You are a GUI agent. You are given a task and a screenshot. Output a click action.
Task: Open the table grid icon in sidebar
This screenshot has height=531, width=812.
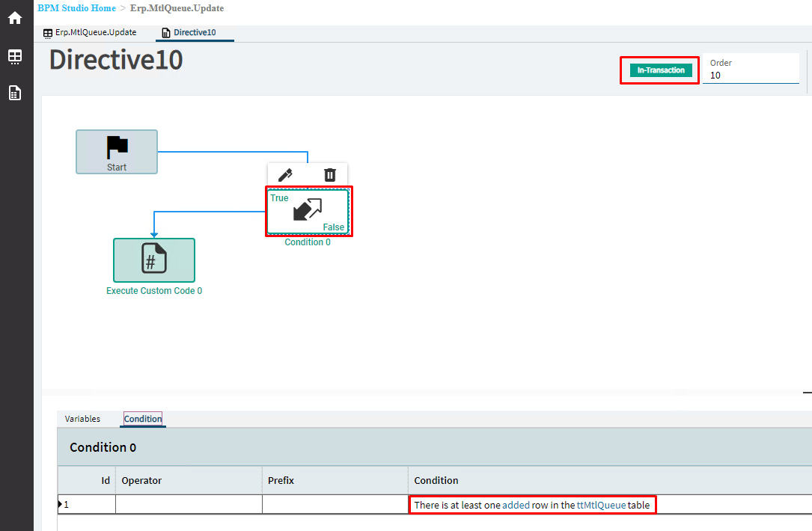pos(15,56)
